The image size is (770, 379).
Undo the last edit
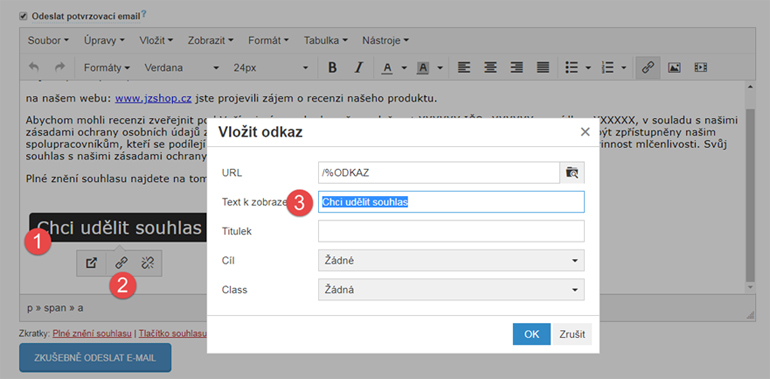(x=33, y=68)
